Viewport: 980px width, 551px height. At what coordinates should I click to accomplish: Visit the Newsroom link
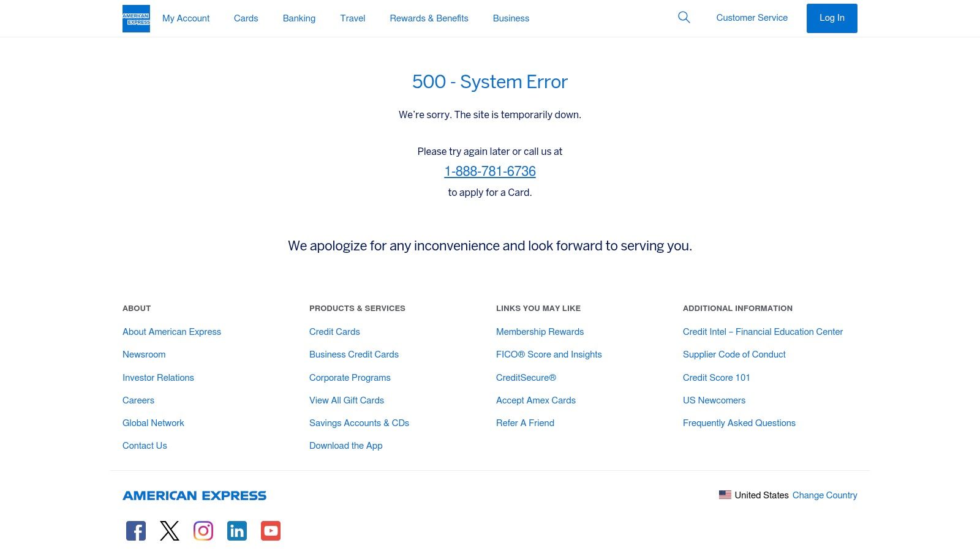point(144,354)
